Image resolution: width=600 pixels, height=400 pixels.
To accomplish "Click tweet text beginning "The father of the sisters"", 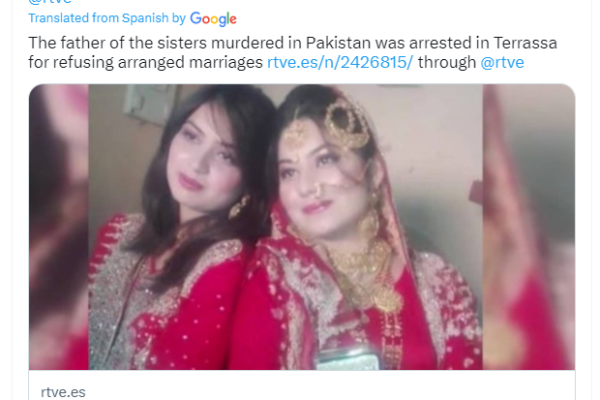I will point(293,53).
